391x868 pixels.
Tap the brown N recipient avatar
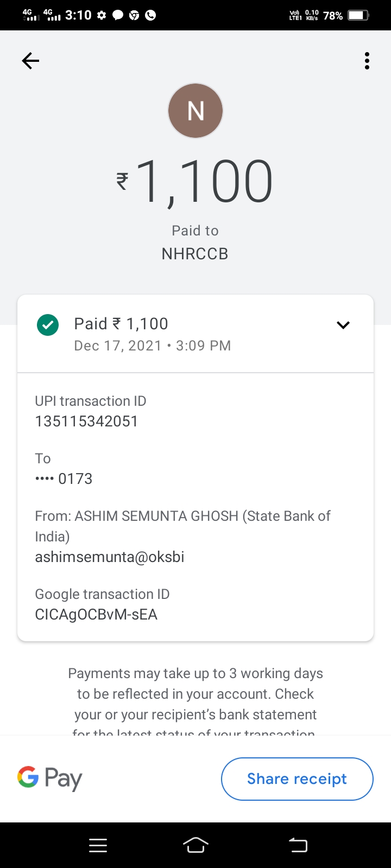(x=195, y=111)
